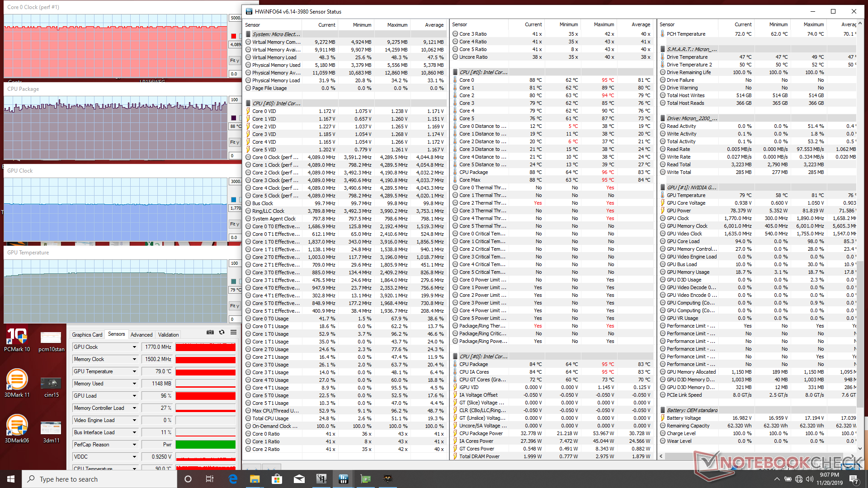Open File Explorer from the taskbar
This screenshot has height=488, width=868.
pyautogui.click(x=255, y=479)
